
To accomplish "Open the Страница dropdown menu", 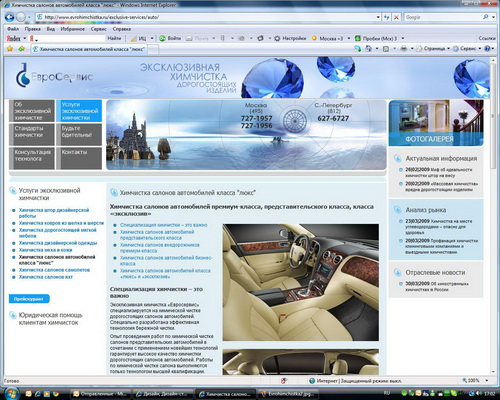I will [x=433, y=49].
